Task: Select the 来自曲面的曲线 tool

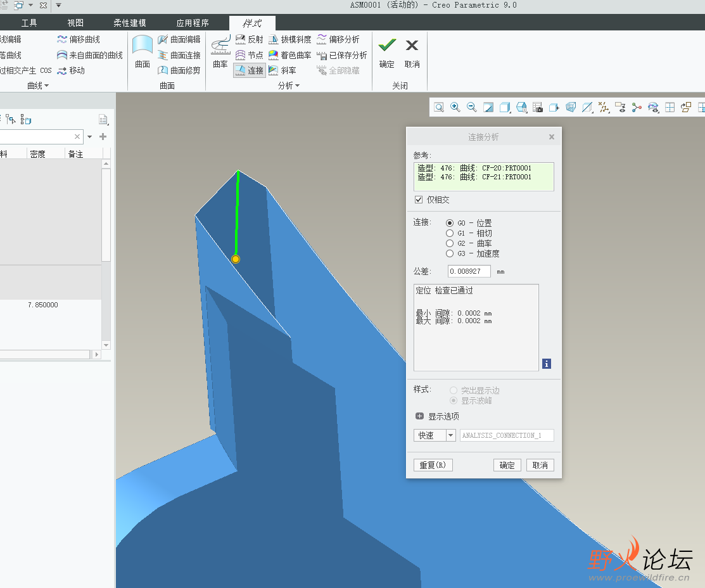Action: tap(90, 55)
